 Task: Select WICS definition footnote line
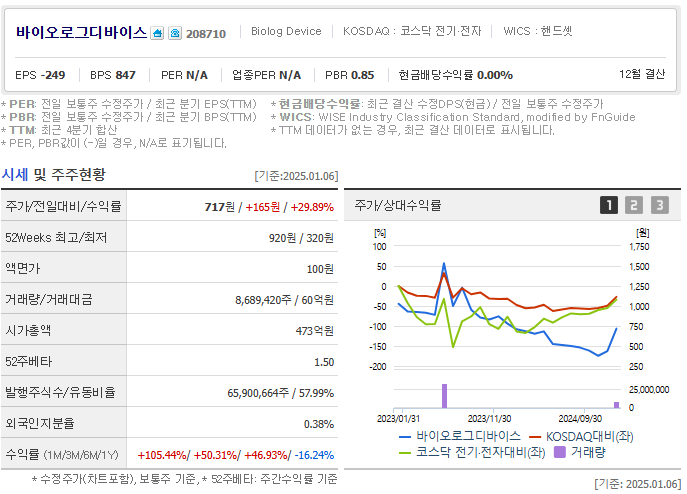(x=453, y=117)
